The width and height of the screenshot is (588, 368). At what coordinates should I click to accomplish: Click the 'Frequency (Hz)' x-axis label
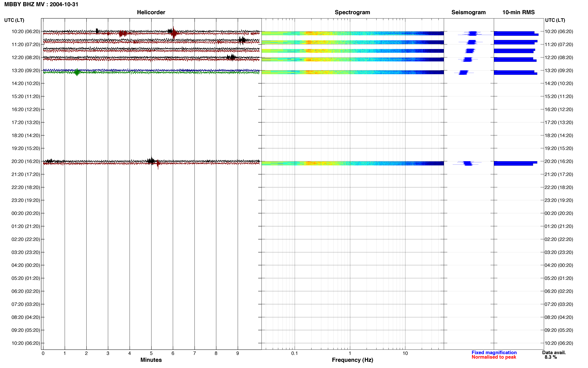point(352,360)
